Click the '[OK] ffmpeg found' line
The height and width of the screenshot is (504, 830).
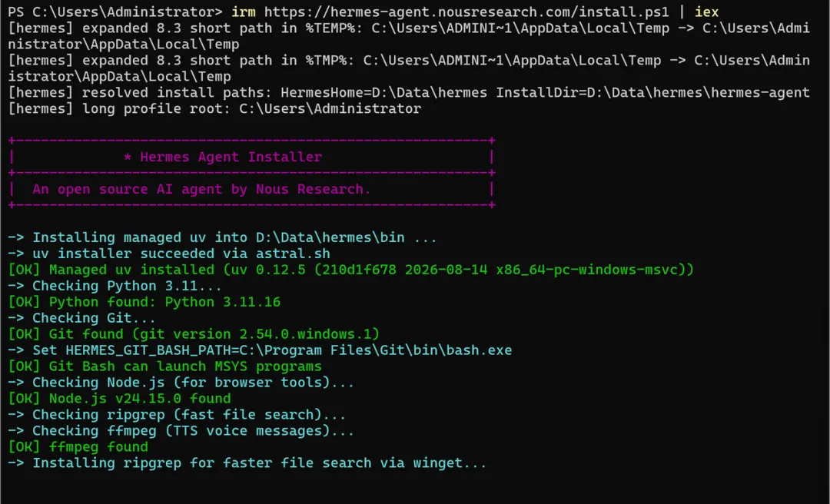coord(78,447)
